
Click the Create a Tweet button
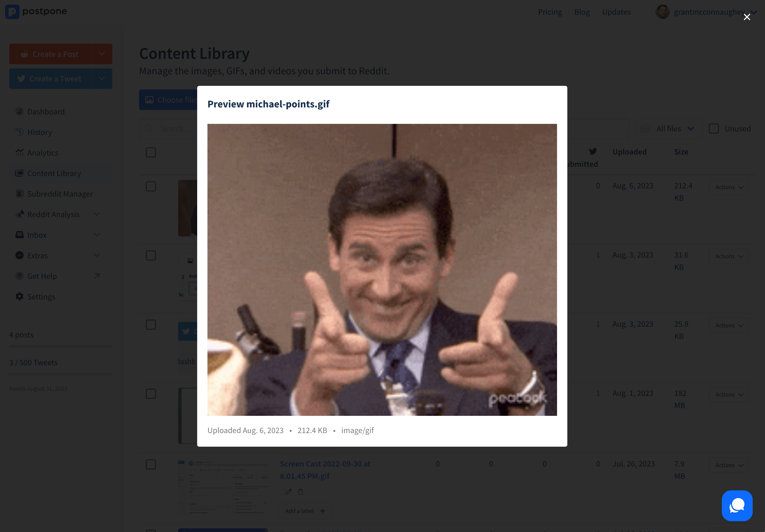click(x=51, y=79)
